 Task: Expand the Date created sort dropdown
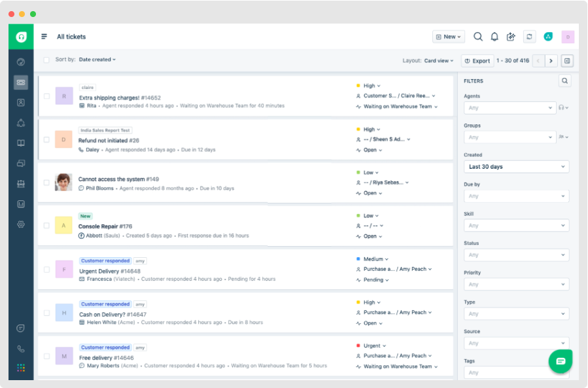(97, 60)
